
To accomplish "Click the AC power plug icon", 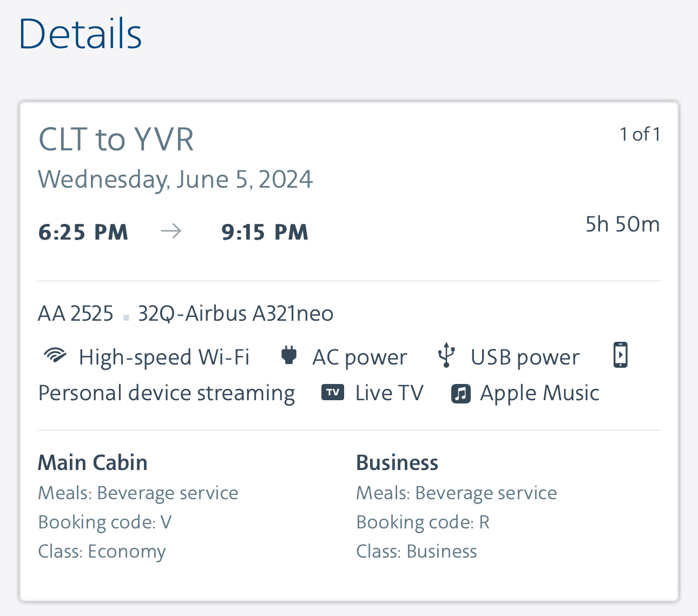I will pyautogui.click(x=289, y=356).
